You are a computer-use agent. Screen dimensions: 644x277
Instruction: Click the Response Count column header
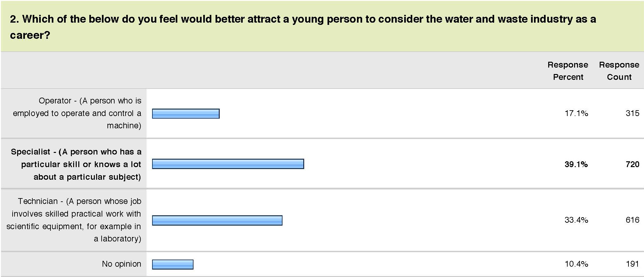619,71
